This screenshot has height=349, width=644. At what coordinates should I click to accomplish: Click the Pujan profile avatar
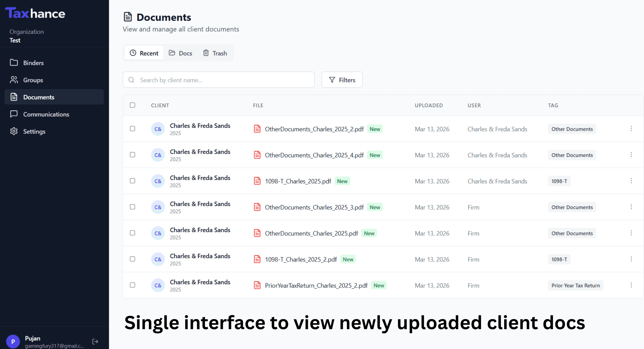13,342
